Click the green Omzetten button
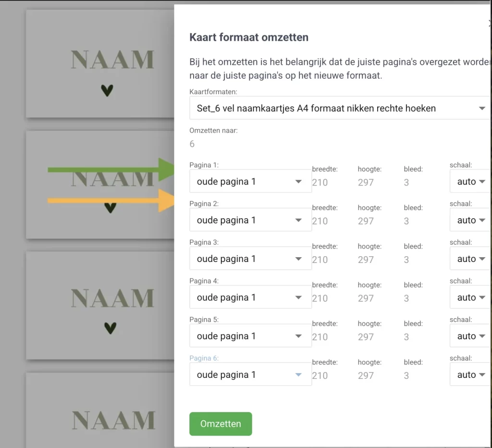 [221, 423]
